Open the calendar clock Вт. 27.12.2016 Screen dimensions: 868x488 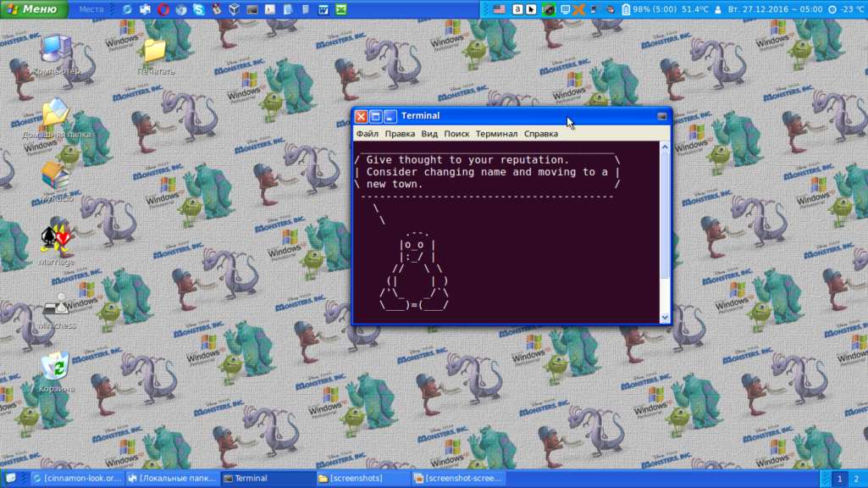point(775,9)
